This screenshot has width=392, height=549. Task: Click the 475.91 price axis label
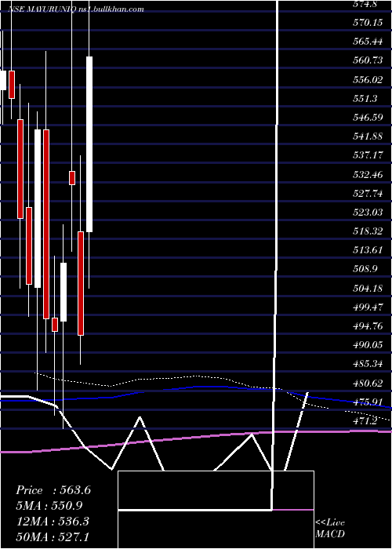368,402
